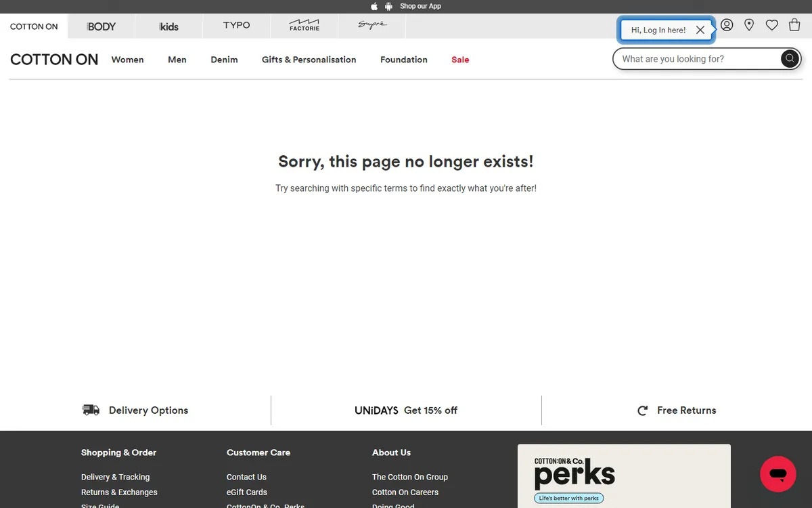Open the Cotton On Body brand tab

101,26
